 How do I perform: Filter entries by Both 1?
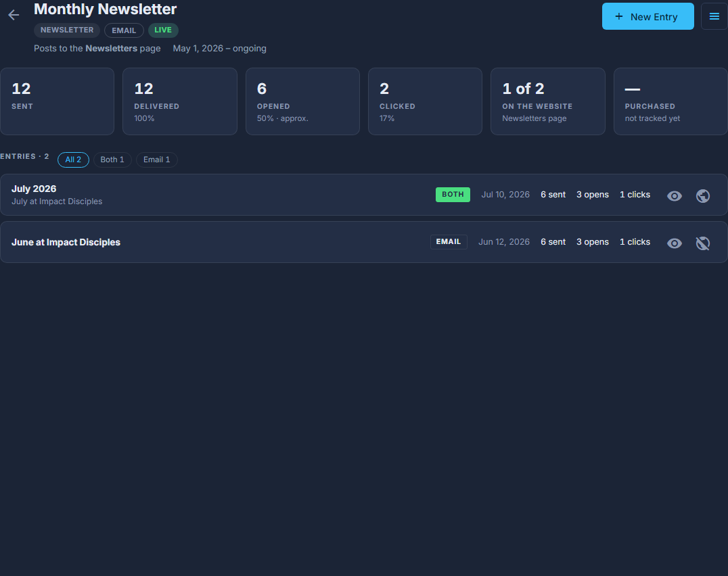(112, 160)
